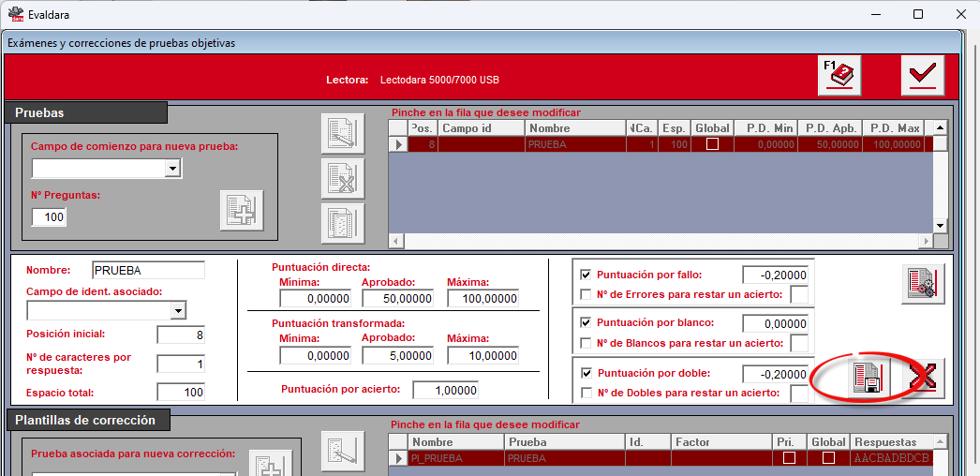Open the Campo de comienzo para nueva prueba dropdown

(x=173, y=168)
